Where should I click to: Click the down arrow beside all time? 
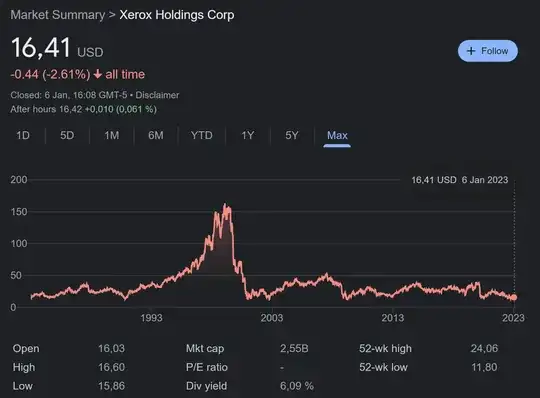click(98, 74)
